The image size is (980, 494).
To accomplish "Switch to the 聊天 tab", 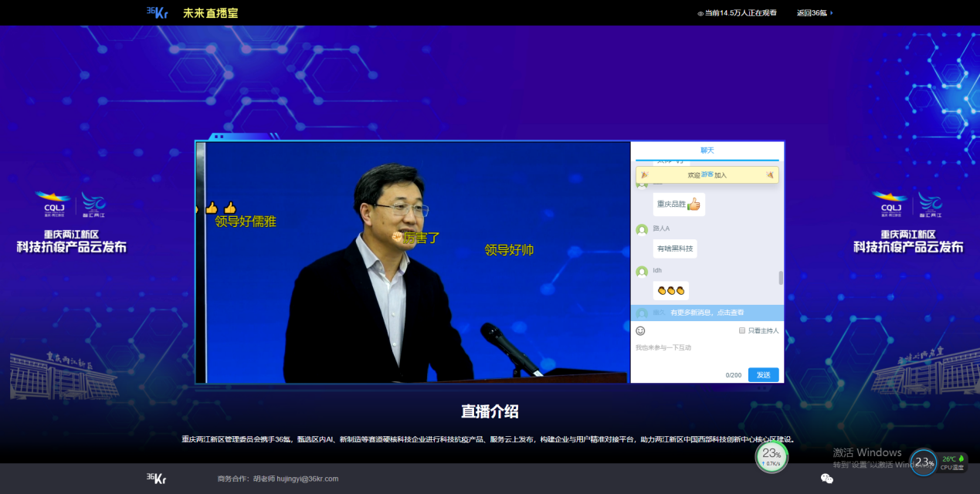I will pyautogui.click(x=707, y=151).
